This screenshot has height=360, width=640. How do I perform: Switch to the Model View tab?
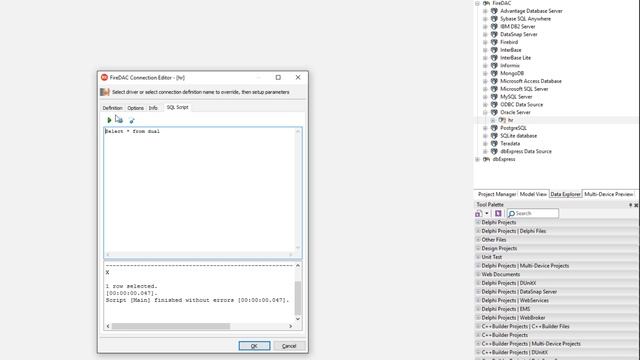(x=533, y=194)
